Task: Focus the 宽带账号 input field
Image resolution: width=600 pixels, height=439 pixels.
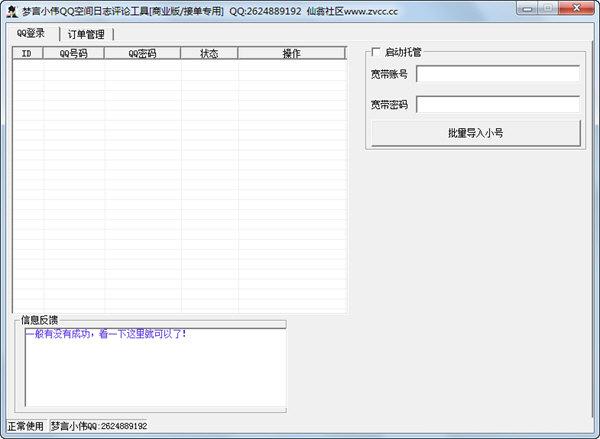Action: (498, 74)
